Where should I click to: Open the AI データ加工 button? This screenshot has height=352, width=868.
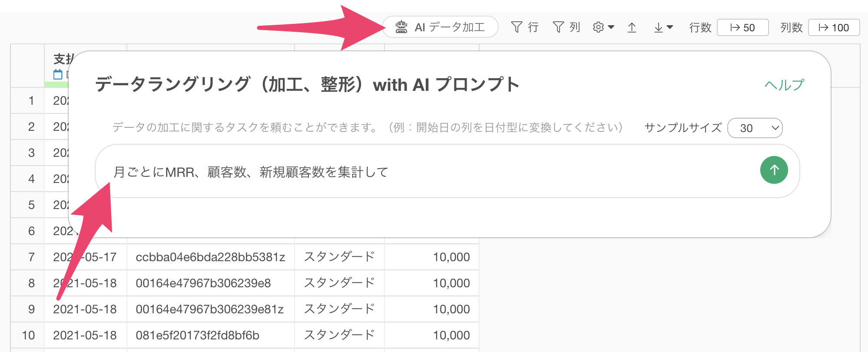[x=440, y=27]
